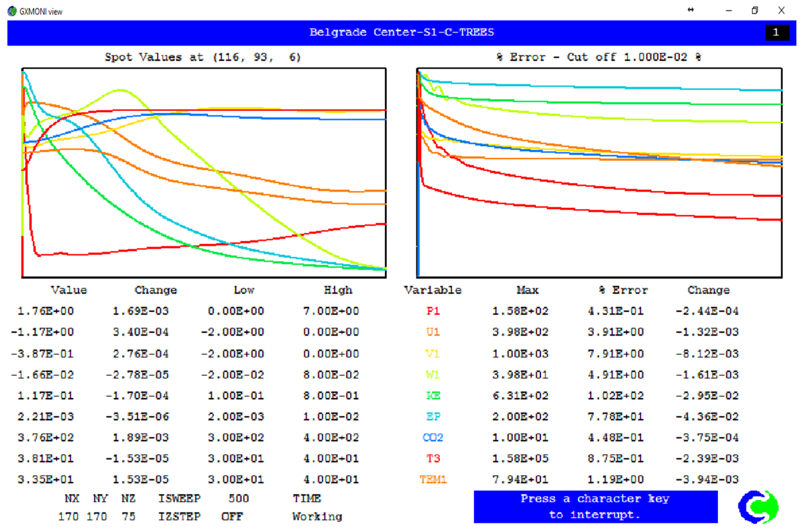This screenshot has height=532, width=803.
Task: Click the ISWEEP value 500
Action: click(238, 499)
